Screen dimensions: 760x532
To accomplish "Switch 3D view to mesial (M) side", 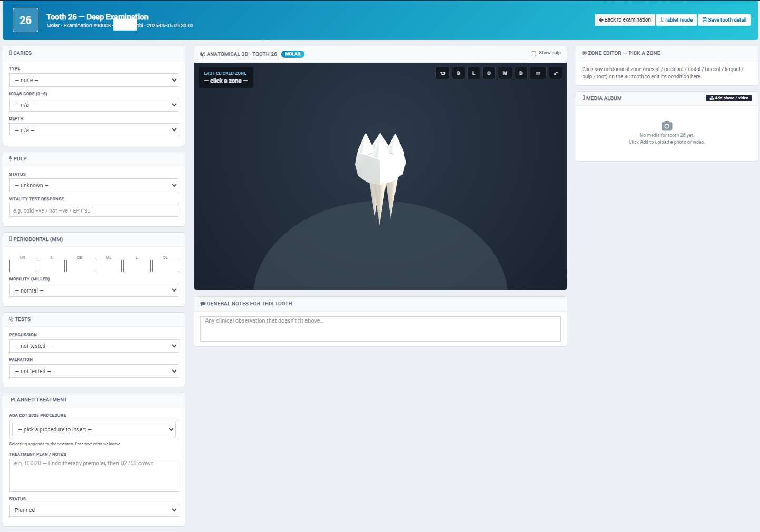I will tap(505, 73).
